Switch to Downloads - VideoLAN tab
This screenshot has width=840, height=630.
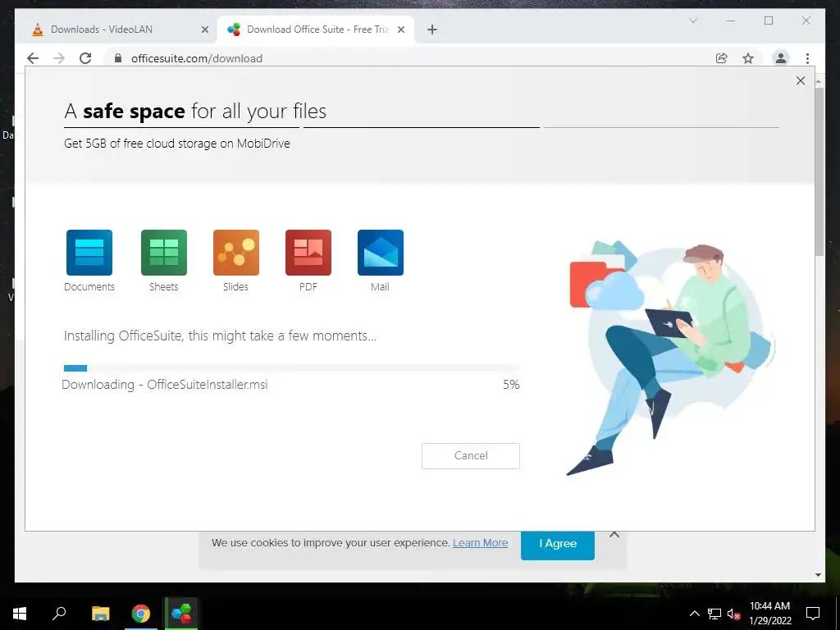(116, 30)
